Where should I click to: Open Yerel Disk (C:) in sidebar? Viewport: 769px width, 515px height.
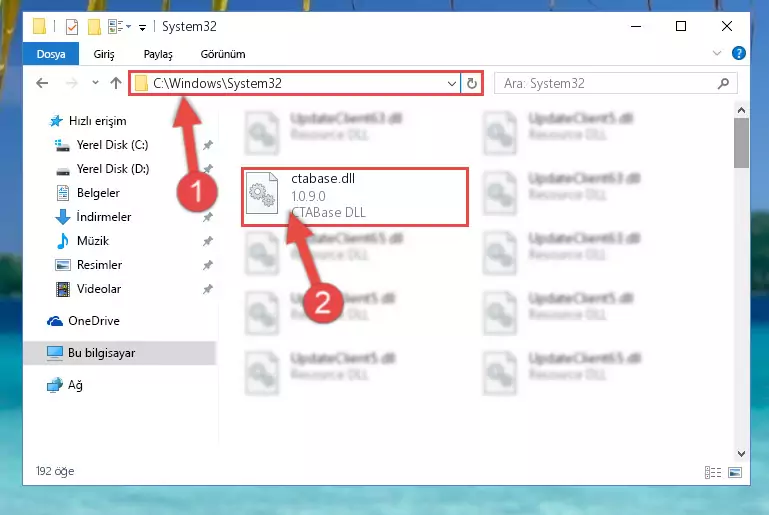click(x=112, y=145)
